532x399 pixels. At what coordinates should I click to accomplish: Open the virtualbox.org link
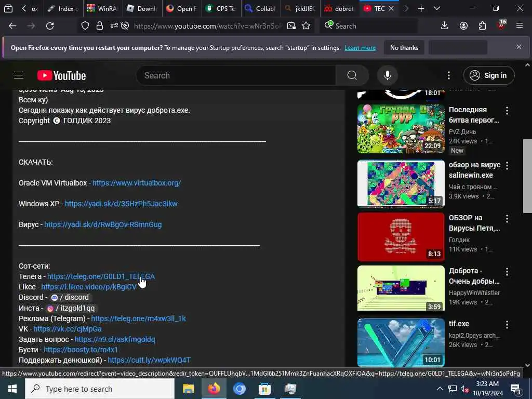click(137, 183)
